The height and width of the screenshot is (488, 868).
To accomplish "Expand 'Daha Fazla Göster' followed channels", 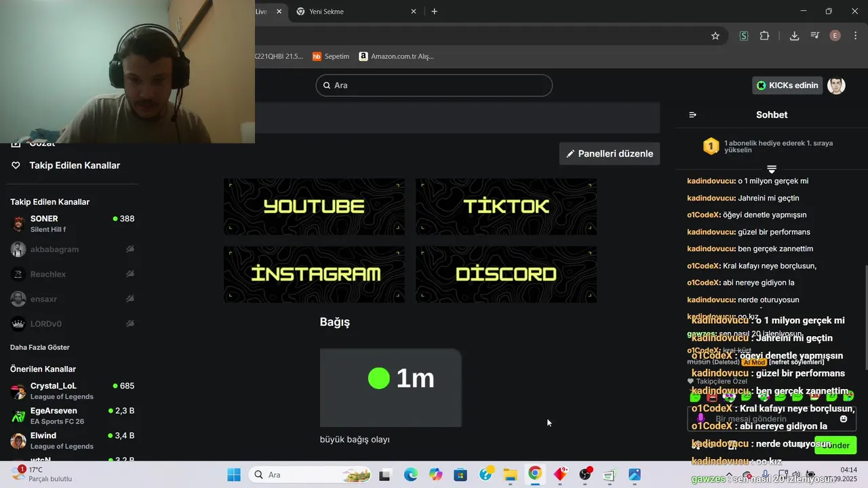I will [40, 347].
